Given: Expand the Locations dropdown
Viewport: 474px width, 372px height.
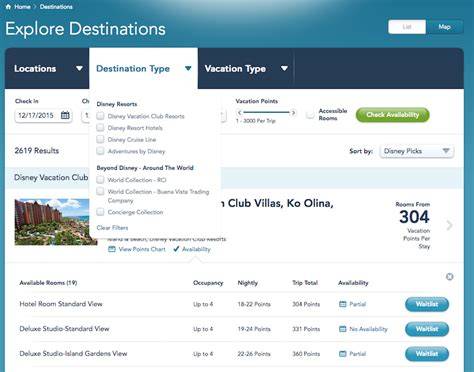Looking at the screenshot, I should (x=47, y=68).
